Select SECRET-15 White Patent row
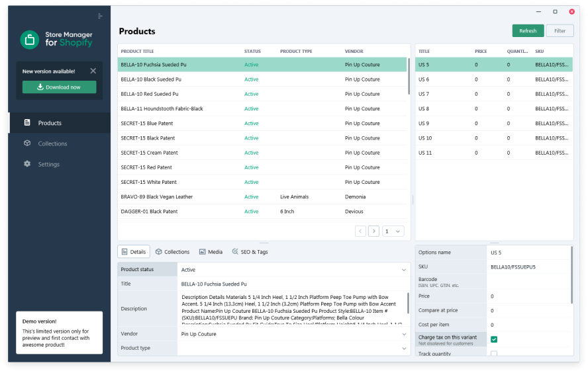 click(262, 182)
